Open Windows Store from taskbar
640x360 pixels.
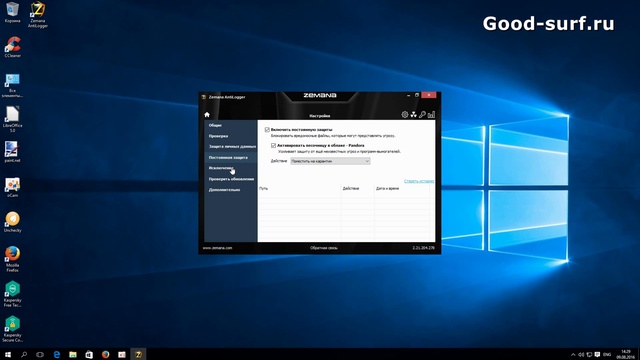[x=89, y=354]
